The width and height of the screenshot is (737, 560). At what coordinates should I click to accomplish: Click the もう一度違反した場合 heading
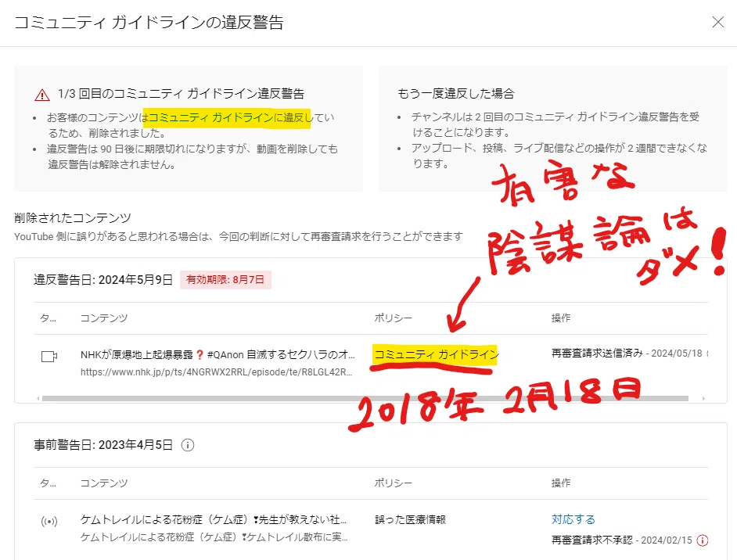point(456,94)
